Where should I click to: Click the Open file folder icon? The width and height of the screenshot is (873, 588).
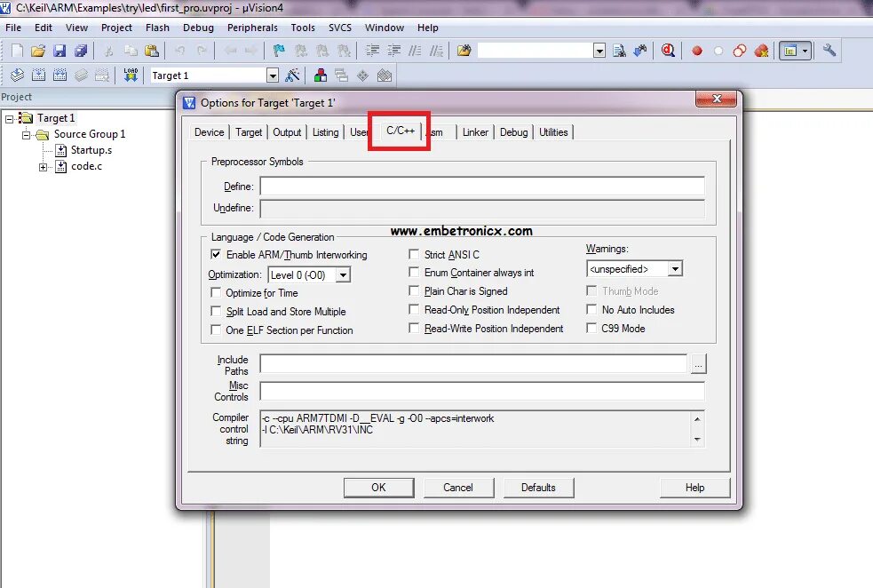38,51
